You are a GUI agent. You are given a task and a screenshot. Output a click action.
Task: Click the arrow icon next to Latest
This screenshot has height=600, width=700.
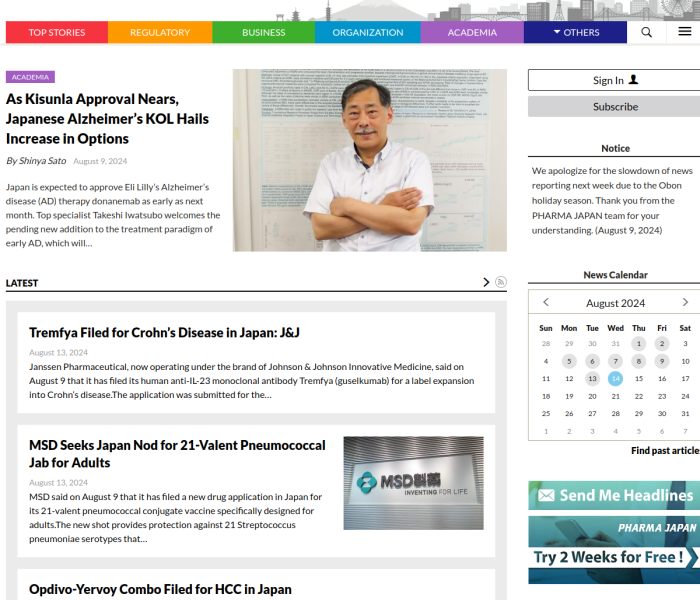point(487,283)
